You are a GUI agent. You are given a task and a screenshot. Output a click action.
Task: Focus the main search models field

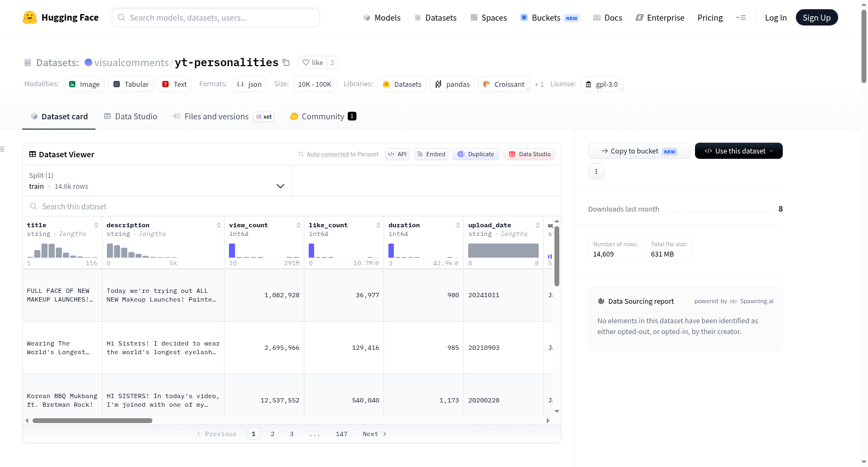pos(216,17)
